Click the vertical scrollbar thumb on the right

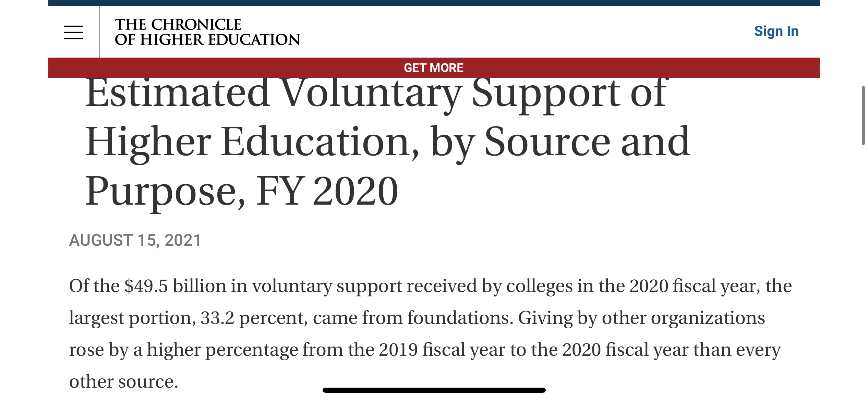coord(863,116)
